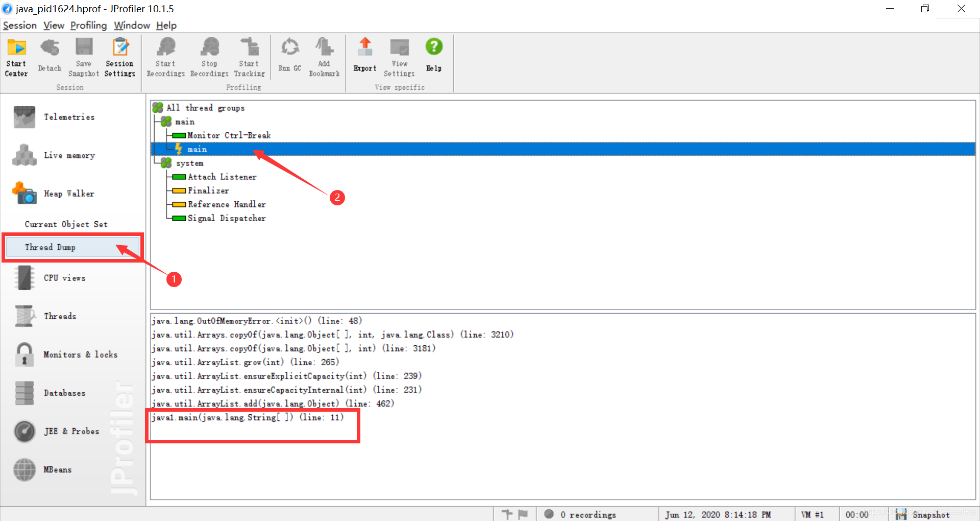Screen dimensions: 980x521
Task: Click the date and time status entry
Action: click(718, 514)
